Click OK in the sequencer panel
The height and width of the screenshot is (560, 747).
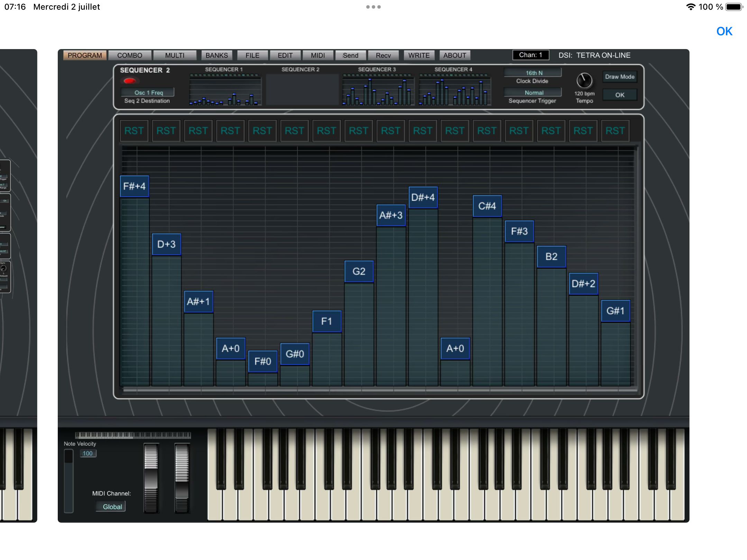pyautogui.click(x=620, y=95)
